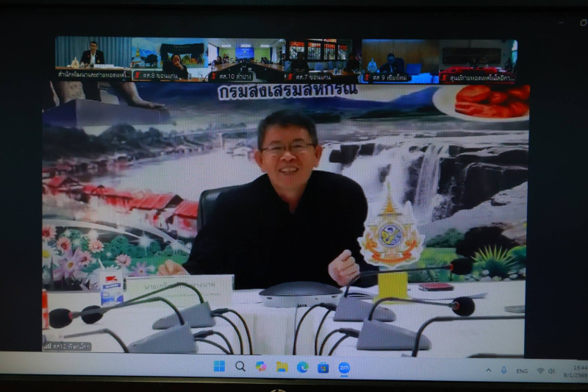Viewport: 588px width, 392px height.
Task: Open the clock and date flyout
Action: click(x=577, y=370)
